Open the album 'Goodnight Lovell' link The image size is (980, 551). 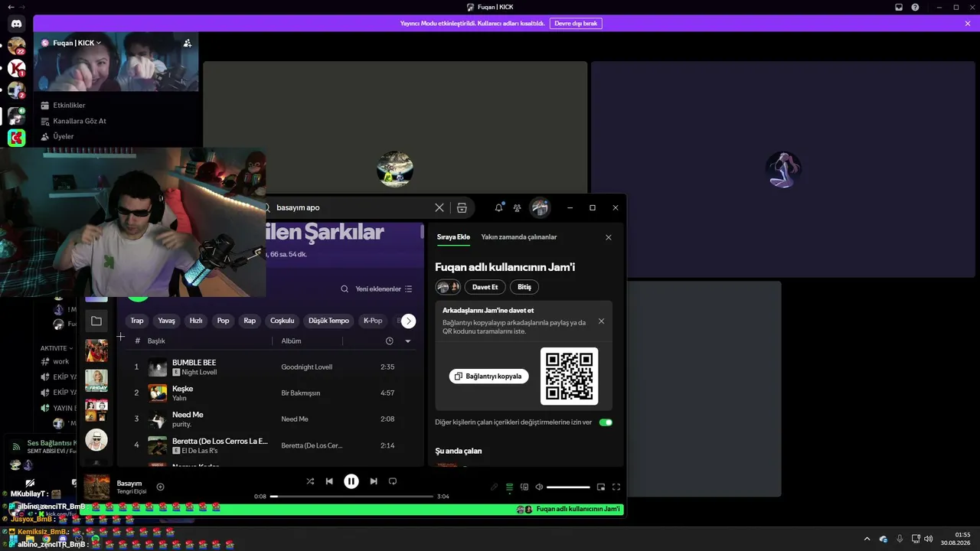pos(307,367)
